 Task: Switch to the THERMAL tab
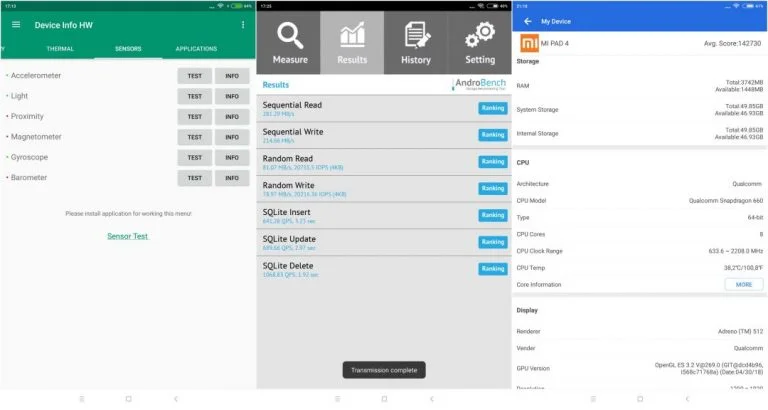60,48
